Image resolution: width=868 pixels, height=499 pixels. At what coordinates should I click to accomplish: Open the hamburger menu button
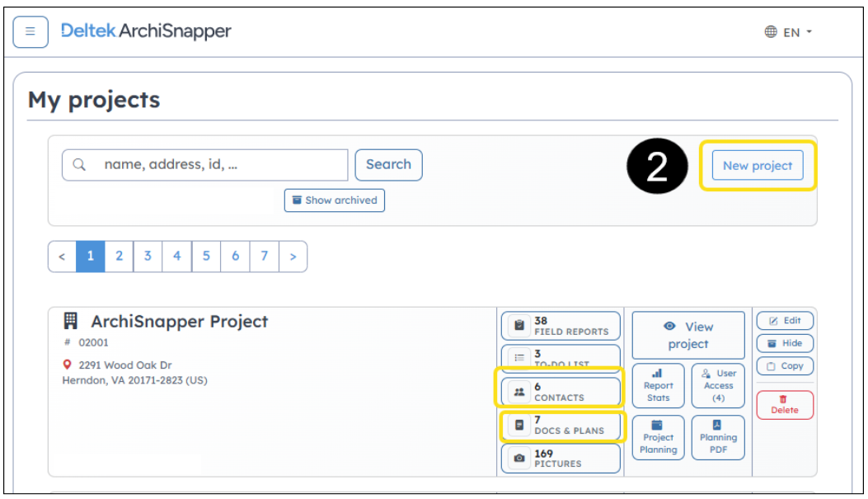click(30, 31)
